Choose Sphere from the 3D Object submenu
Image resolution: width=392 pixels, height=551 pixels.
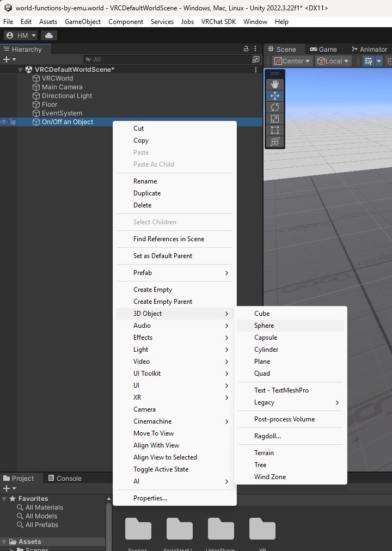click(x=264, y=326)
